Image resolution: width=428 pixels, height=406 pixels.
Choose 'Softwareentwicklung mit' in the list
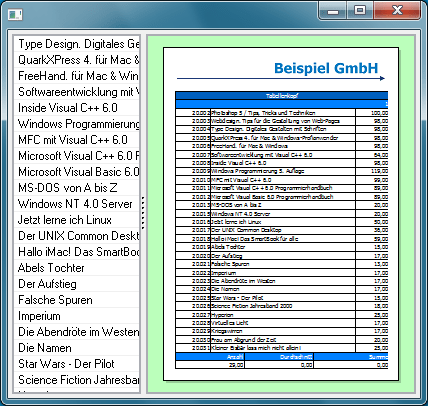(77, 92)
